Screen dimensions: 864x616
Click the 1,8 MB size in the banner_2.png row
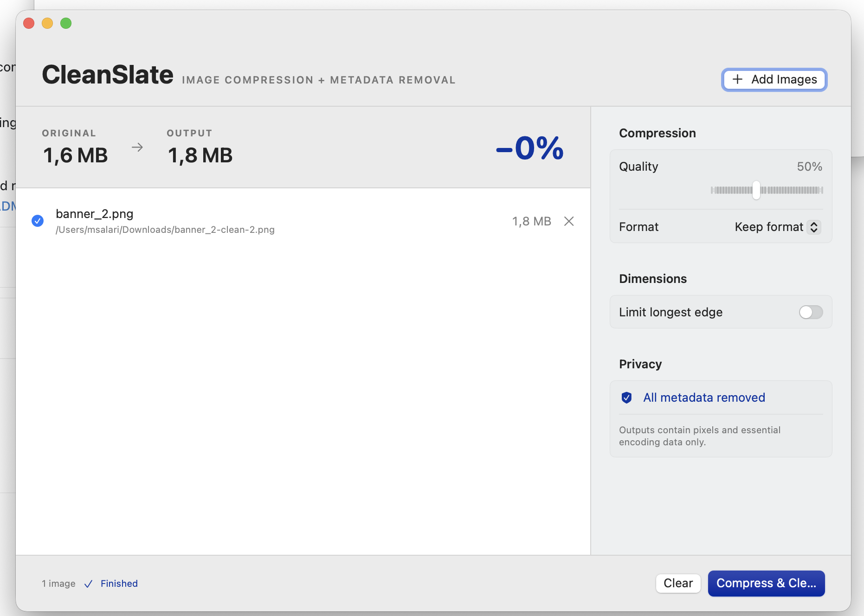pos(532,221)
